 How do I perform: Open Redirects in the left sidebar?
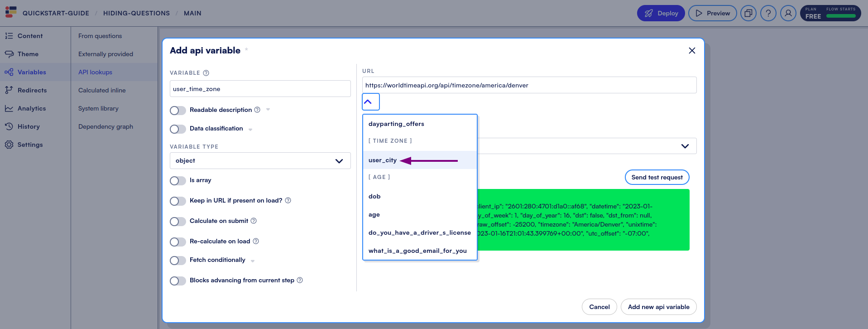pos(32,90)
